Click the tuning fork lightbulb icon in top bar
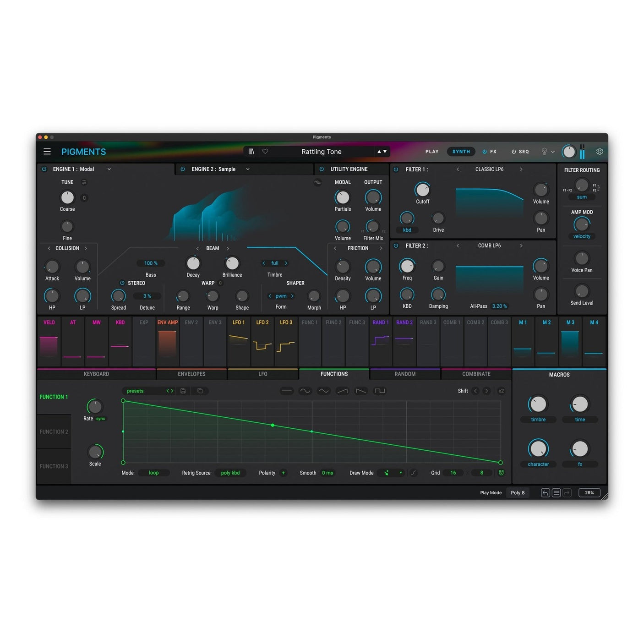The width and height of the screenshot is (644, 644). (x=544, y=151)
